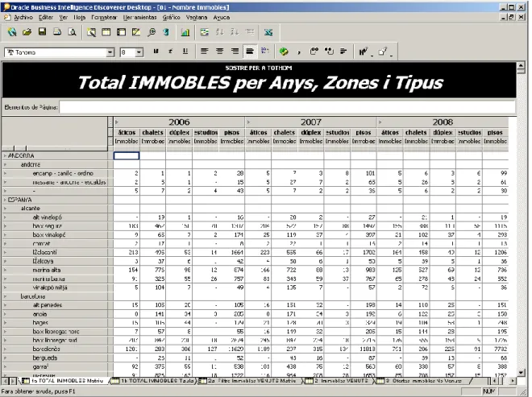Drill the 2006 column arrow
The width and height of the screenshot is (532, 397).
(x=117, y=122)
